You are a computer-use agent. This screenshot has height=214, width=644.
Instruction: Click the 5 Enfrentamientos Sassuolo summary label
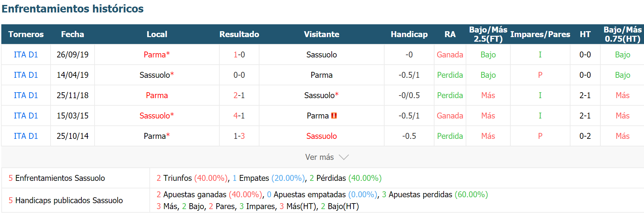(x=57, y=178)
